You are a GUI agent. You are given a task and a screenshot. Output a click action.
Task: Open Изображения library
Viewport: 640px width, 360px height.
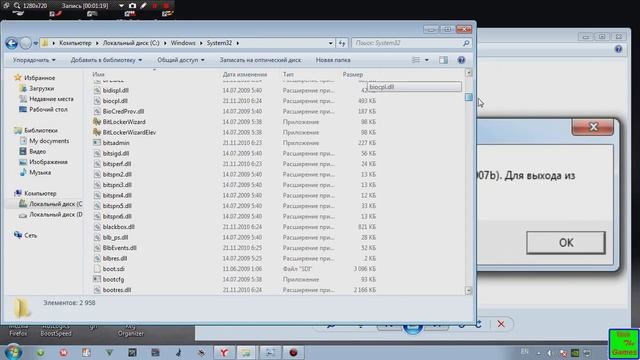pyautogui.click(x=48, y=162)
